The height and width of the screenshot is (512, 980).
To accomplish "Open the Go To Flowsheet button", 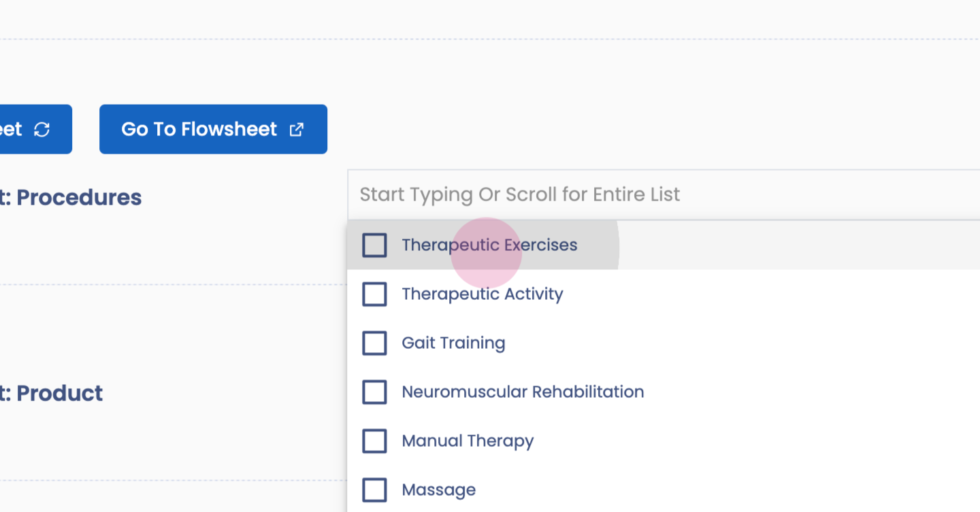I will click(199, 129).
